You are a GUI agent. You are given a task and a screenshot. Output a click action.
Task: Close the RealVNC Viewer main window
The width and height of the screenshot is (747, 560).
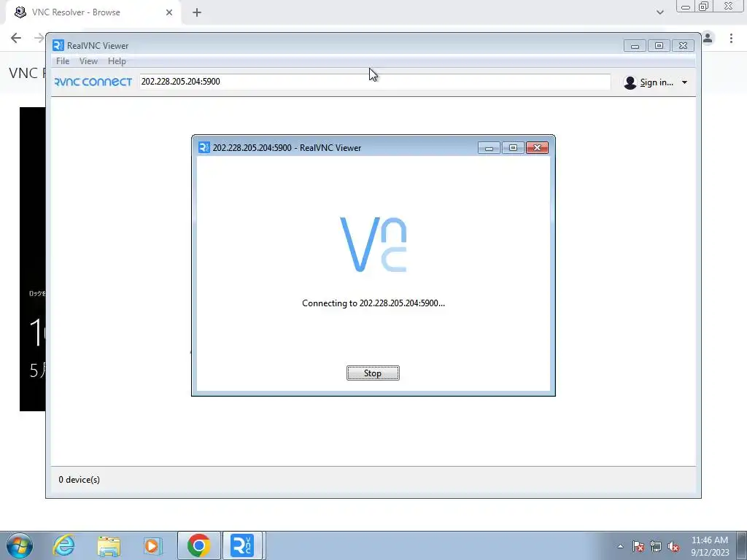point(683,46)
